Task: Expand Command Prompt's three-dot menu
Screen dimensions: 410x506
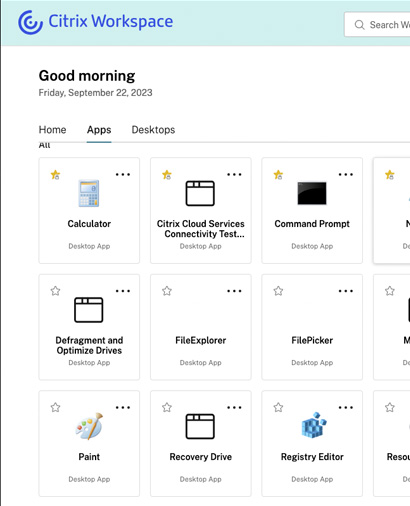Action: [x=346, y=174]
